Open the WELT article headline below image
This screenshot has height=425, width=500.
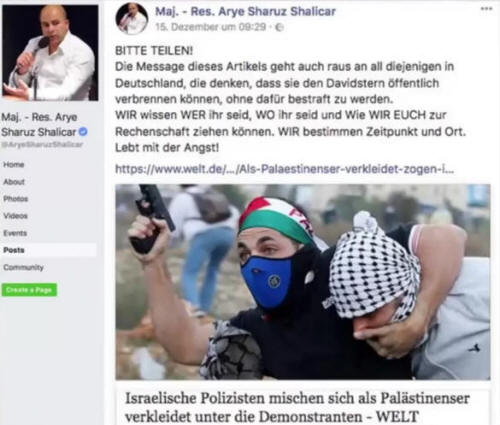297,407
